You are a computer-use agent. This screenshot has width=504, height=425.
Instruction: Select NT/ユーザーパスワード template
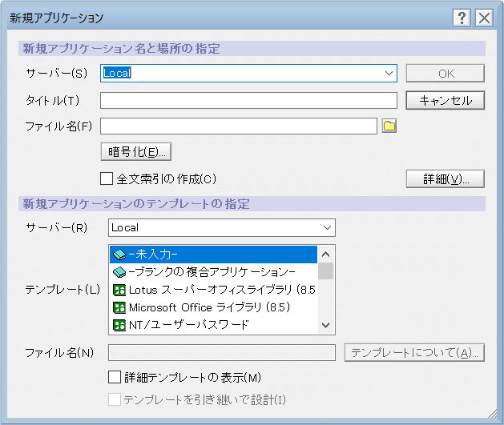[x=213, y=325]
